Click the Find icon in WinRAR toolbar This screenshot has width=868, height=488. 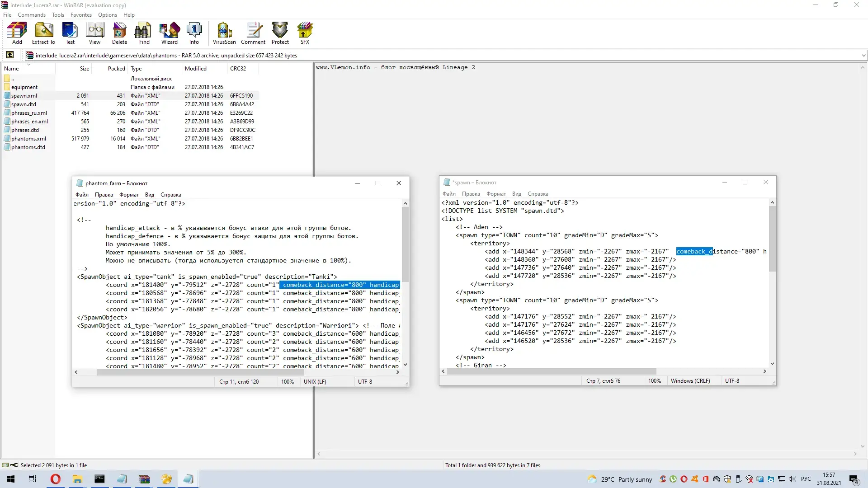pyautogui.click(x=144, y=32)
